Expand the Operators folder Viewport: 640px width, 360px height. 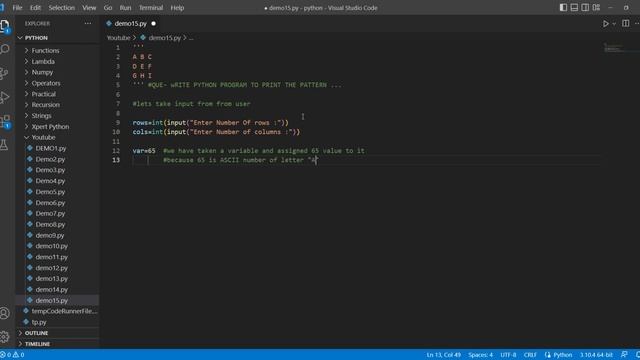point(46,83)
